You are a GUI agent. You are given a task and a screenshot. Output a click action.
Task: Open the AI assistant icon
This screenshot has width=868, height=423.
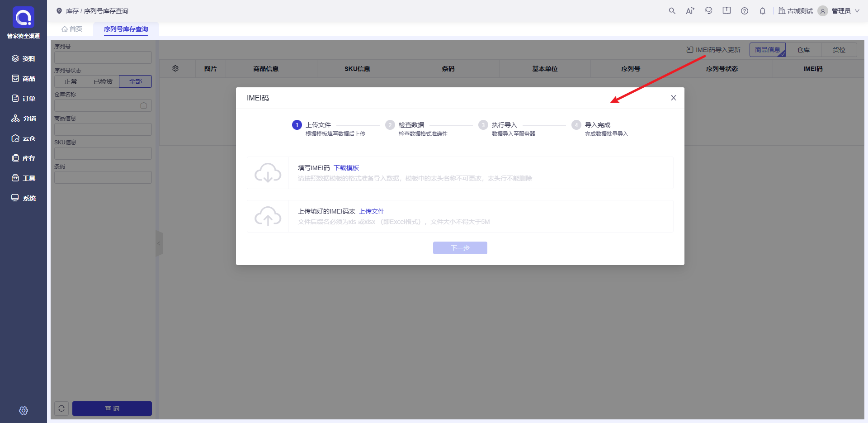pos(690,11)
